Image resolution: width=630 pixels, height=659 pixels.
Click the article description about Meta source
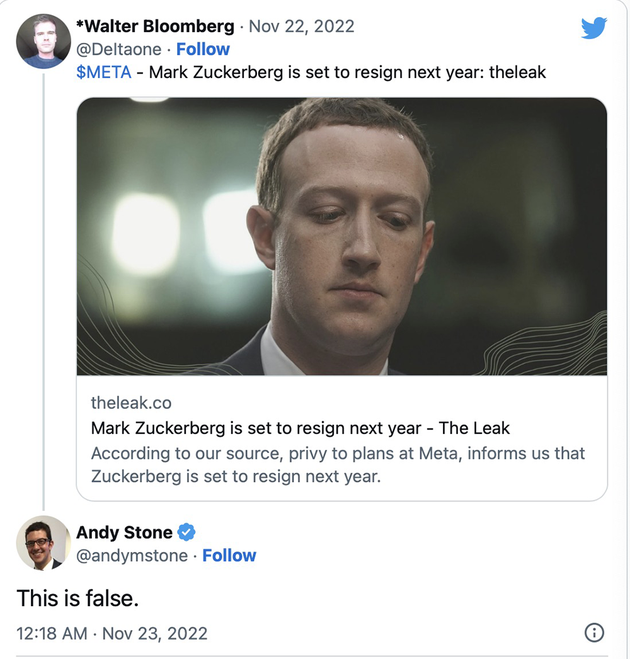tap(338, 465)
